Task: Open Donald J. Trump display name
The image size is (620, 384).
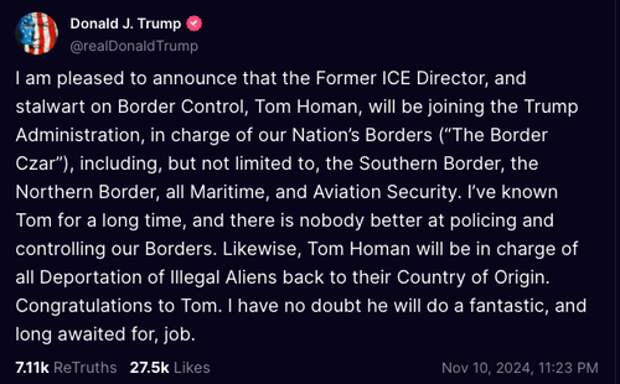Action: click(125, 24)
